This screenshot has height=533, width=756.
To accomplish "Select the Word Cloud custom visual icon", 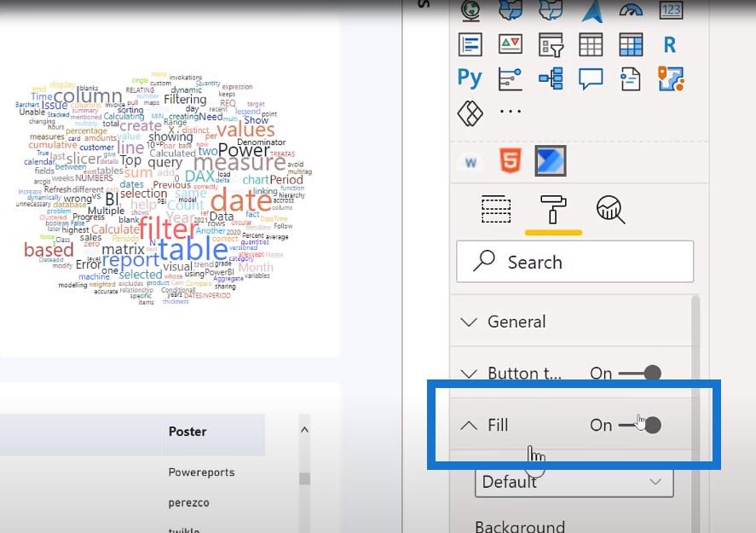I will [471, 163].
